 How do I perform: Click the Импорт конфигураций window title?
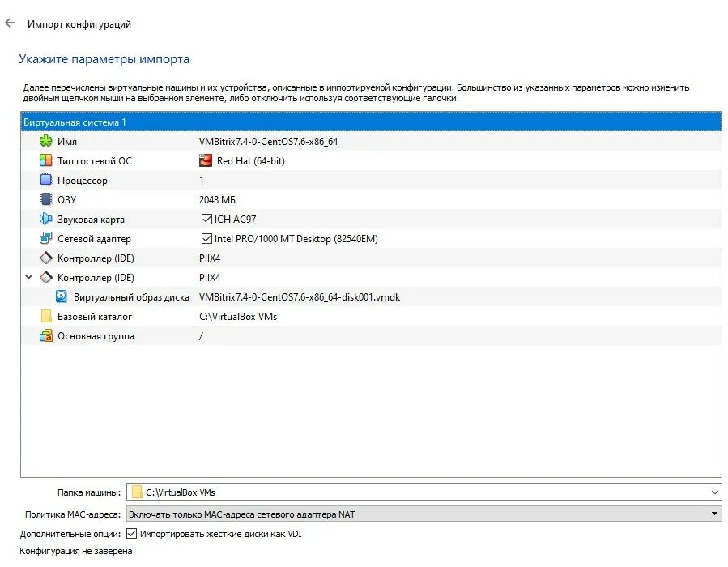pyautogui.click(x=79, y=24)
